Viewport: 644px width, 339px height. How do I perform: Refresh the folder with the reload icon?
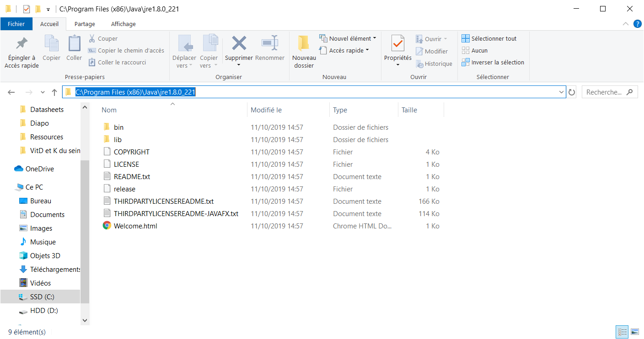tap(572, 92)
